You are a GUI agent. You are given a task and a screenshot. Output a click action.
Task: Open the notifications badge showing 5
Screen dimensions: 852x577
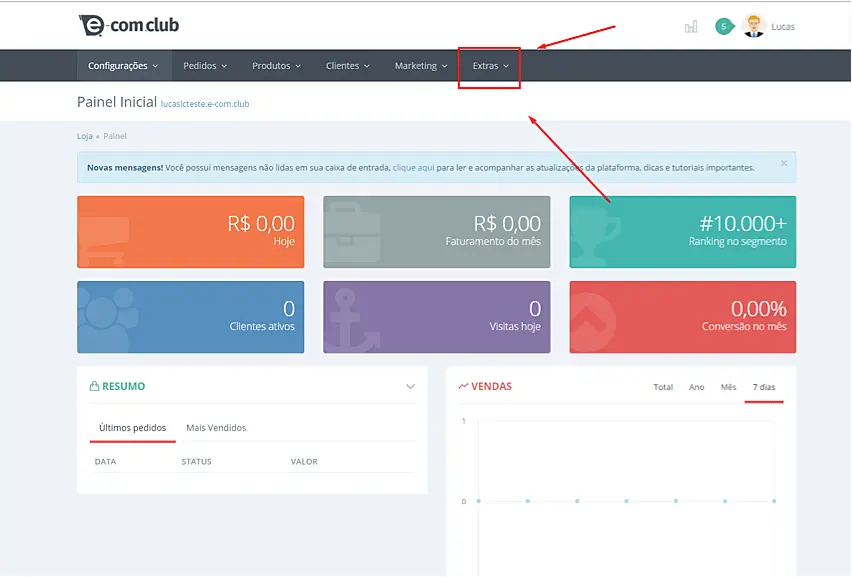(x=724, y=27)
